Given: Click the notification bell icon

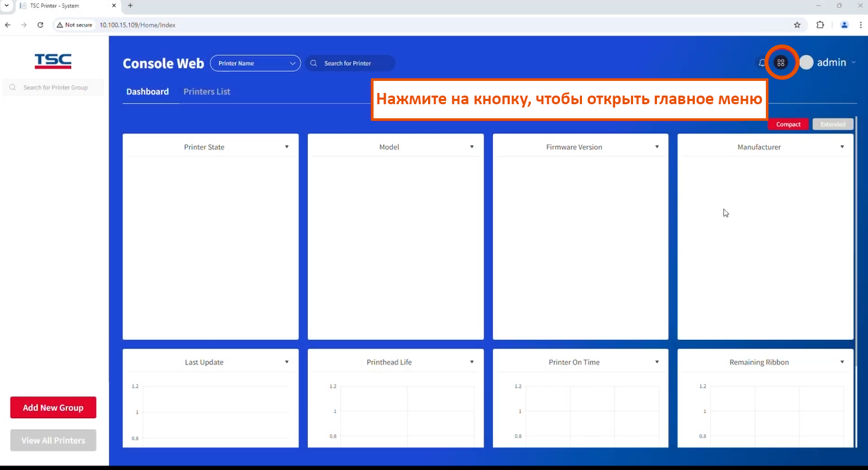Looking at the screenshot, I should click(762, 62).
